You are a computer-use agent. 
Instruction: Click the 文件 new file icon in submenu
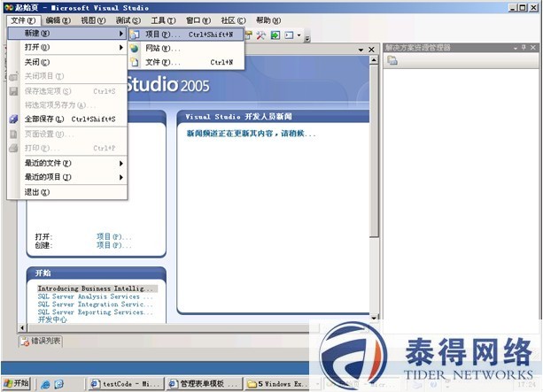(x=135, y=62)
